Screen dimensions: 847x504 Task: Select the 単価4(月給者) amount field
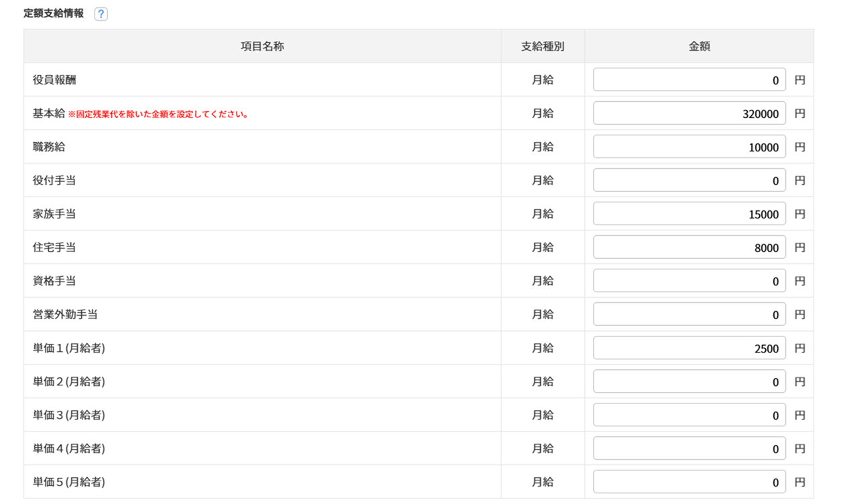coord(689,448)
